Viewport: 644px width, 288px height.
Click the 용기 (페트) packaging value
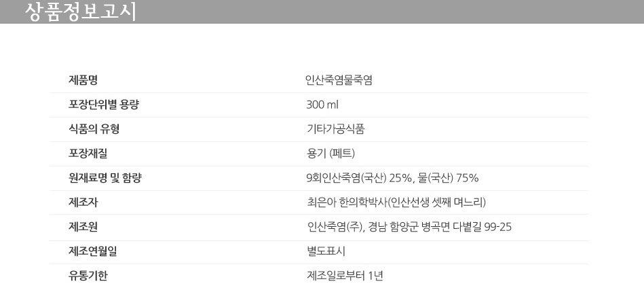[x=331, y=154]
